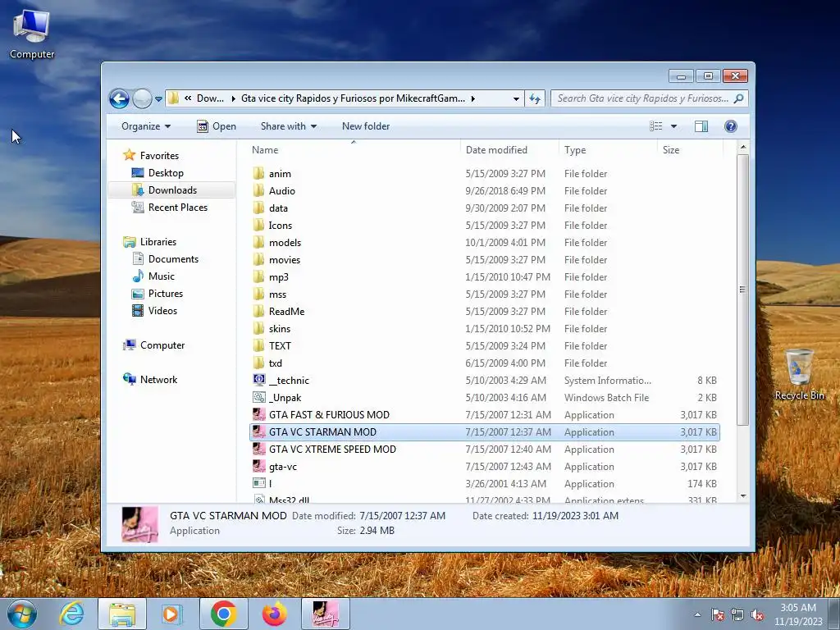This screenshot has height=630, width=840.
Task: Open the Music library
Action: (x=161, y=276)
